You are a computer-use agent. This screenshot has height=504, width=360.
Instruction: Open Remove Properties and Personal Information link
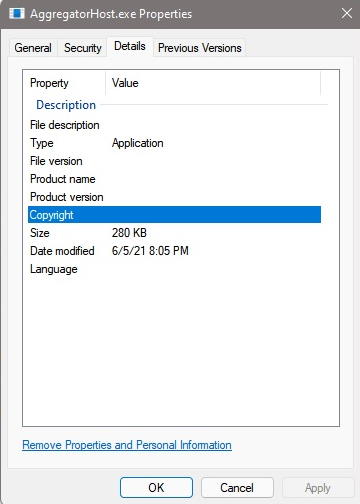[x=127, y=445]
